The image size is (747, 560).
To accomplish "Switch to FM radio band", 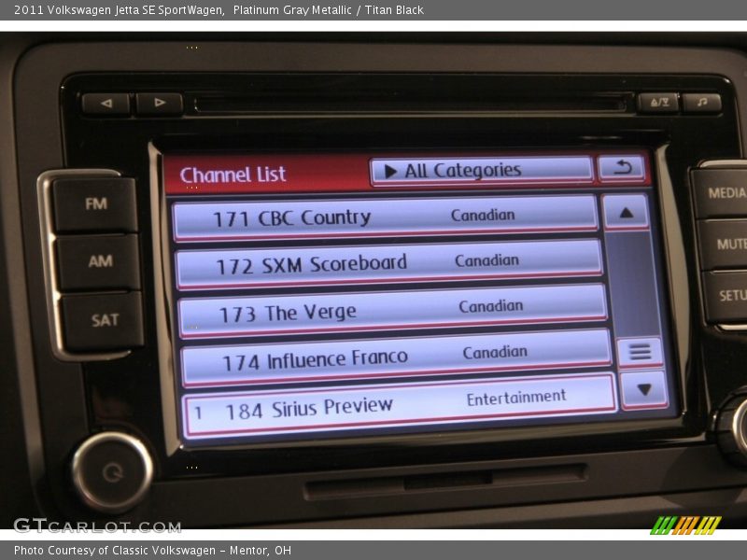I will point(96,203).
